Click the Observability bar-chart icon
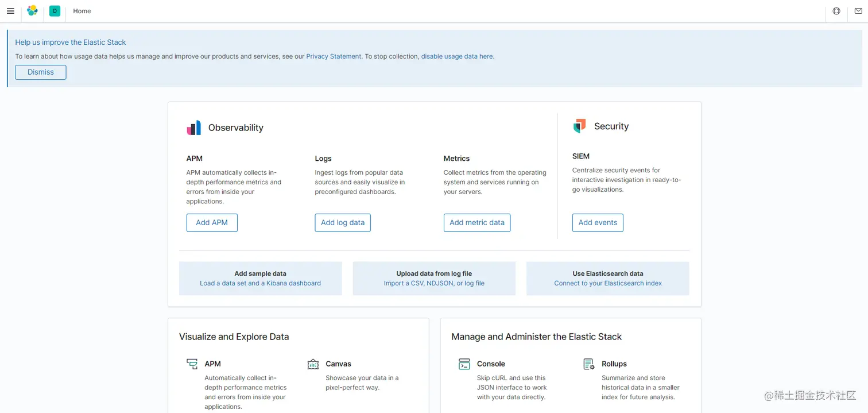The width and height of the screenshot is (868, 413). (x=194, y=128)
